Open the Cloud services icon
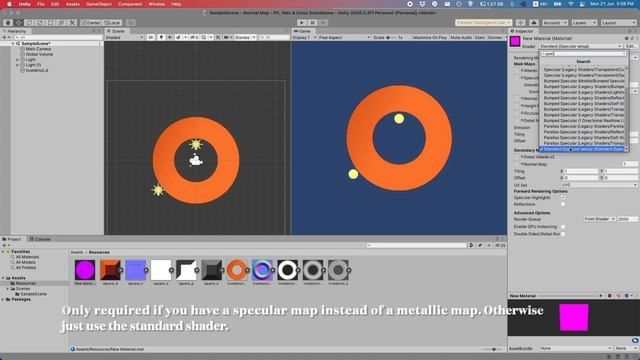Screen dimensions: 640x360 point(534,23)
